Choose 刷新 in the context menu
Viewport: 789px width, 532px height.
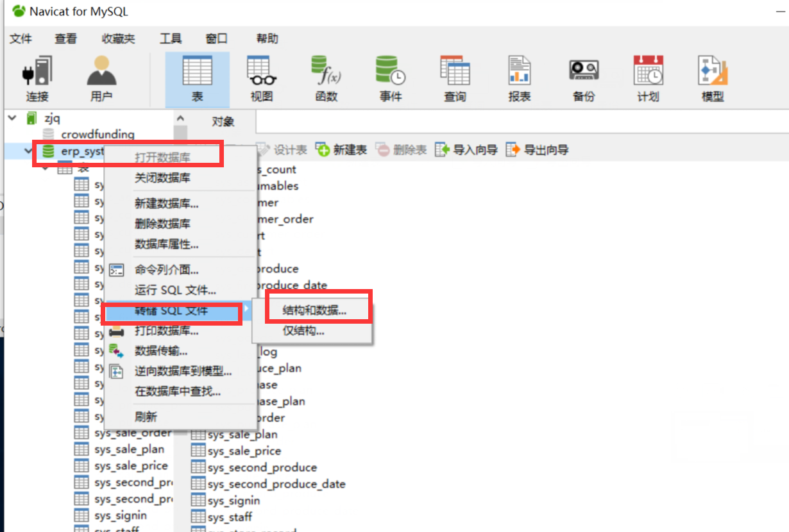(180, 417)
